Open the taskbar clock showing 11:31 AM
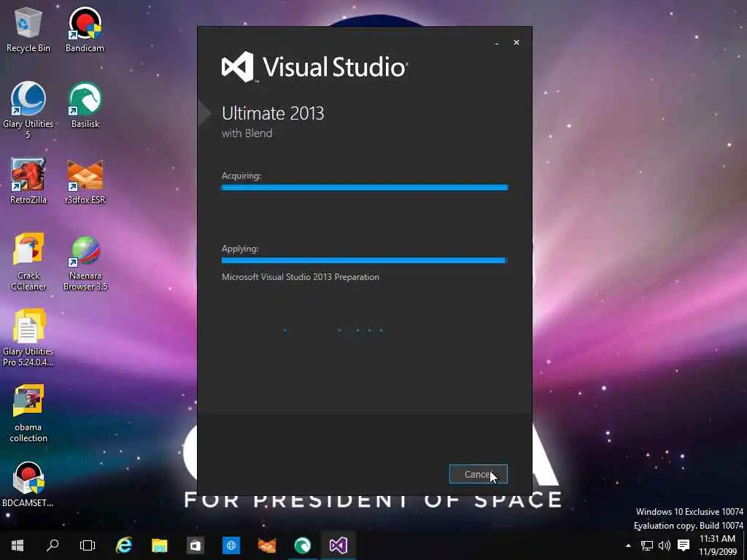 [718, 545]
